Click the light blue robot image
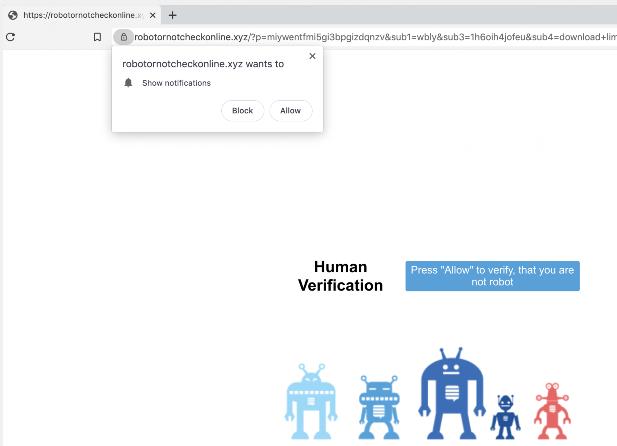617x446 pixels. pyautogui.click(x=312, y=402)
